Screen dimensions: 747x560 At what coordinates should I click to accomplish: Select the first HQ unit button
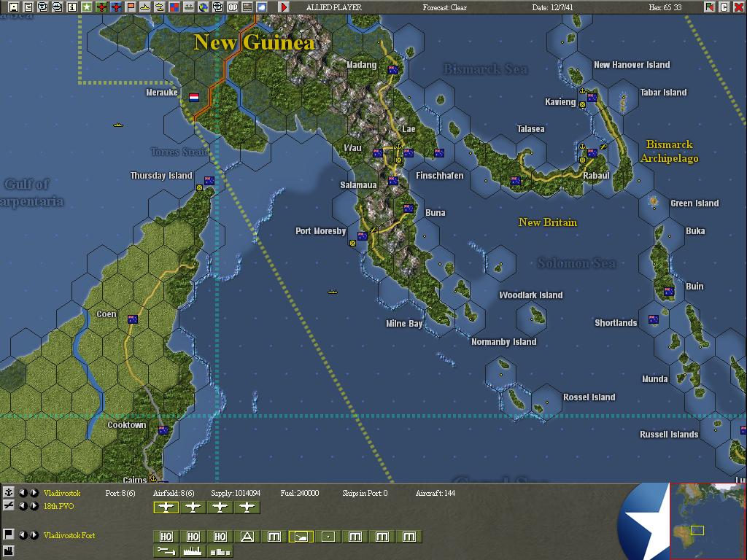[x=166, y=537]
